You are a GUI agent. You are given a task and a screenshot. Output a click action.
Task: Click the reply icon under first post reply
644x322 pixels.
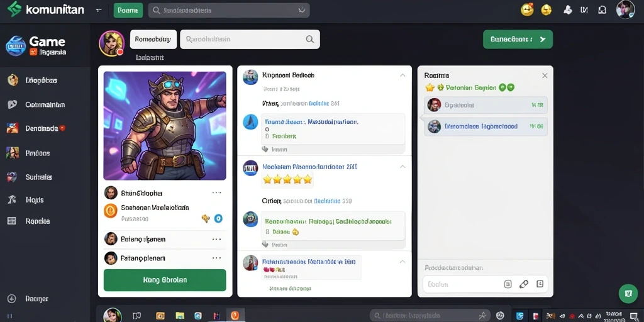coord(265,150)
